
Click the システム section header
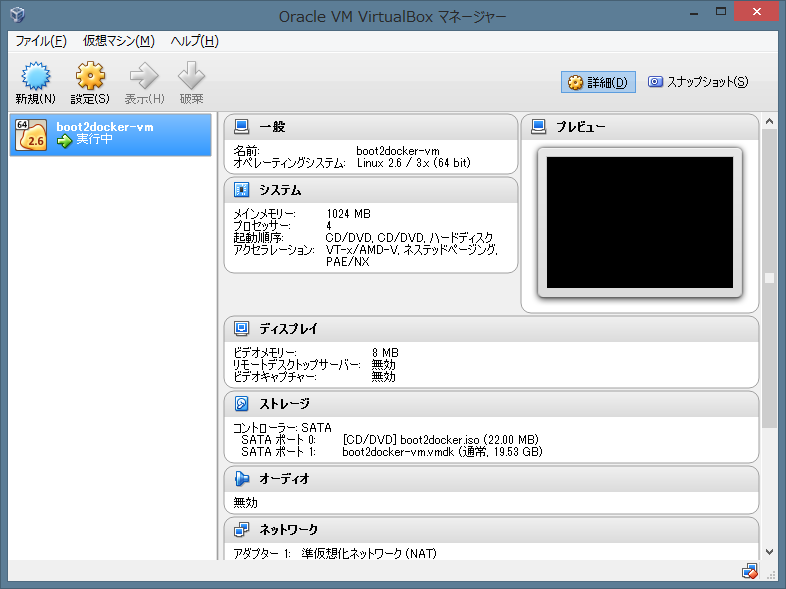pyautogui.click(x=371, y=190)
